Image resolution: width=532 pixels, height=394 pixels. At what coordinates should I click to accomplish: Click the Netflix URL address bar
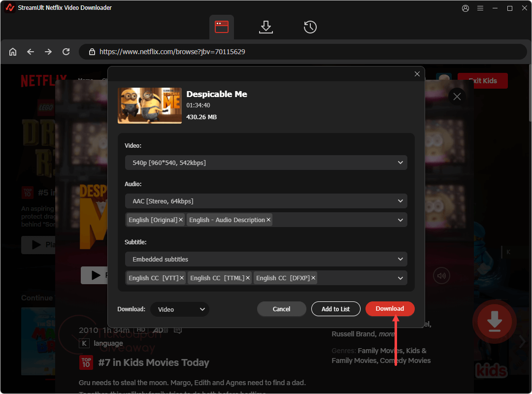302,52
